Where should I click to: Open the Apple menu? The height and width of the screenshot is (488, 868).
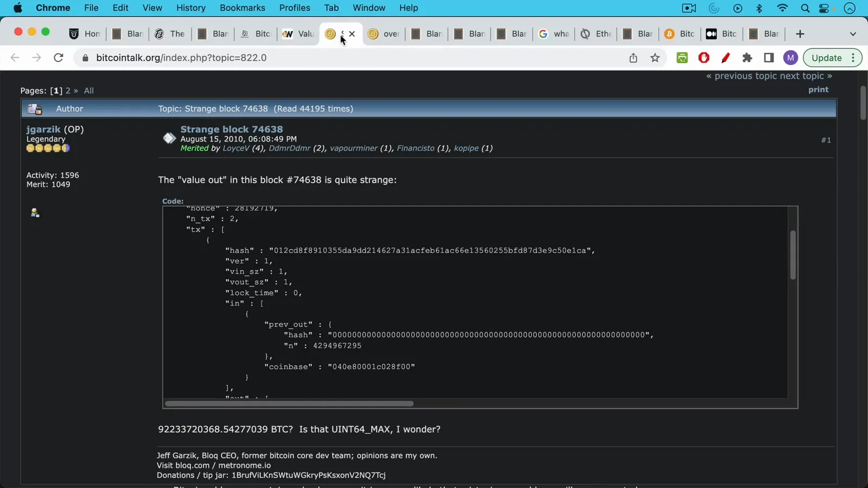[x=18, y=8]
